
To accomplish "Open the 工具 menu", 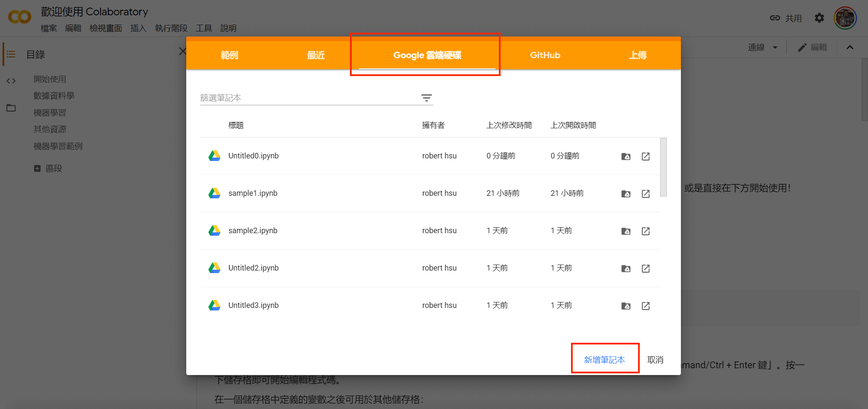I will (x=204, y=28).
